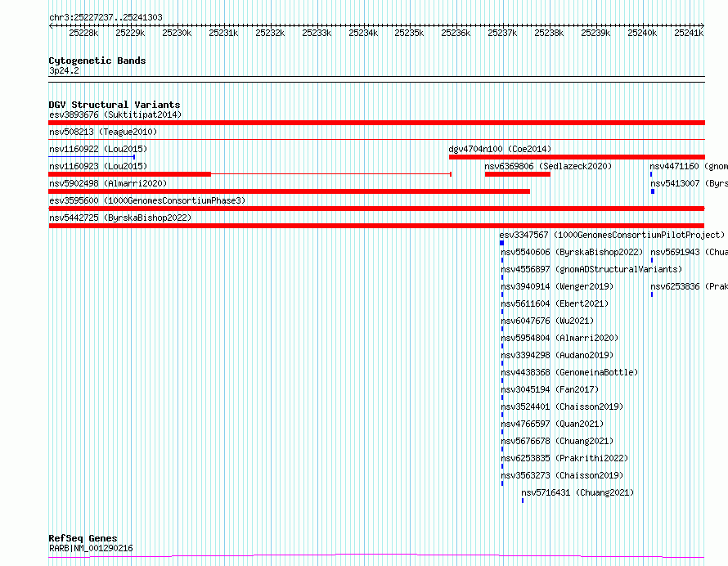This screenshot has height=566, width=728.
Task: Select the blue tick under nsv5716431
Action: click(523, 501)
